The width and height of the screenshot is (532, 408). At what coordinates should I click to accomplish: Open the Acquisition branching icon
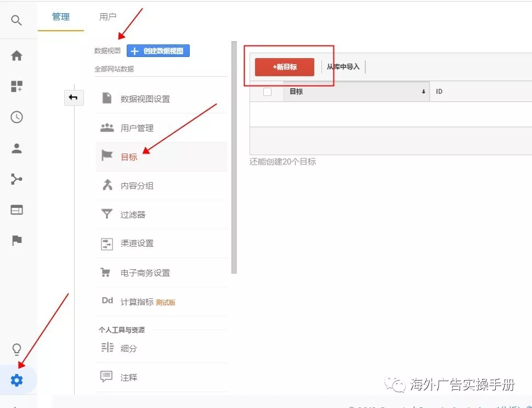pyautogui.click(x=16, y=179)
